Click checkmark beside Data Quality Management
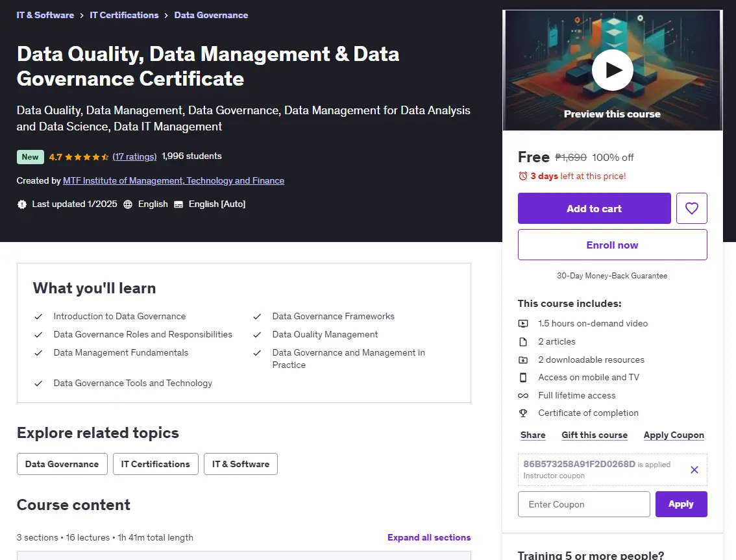Viewport: 736px width, 560px height. (257, 335)
